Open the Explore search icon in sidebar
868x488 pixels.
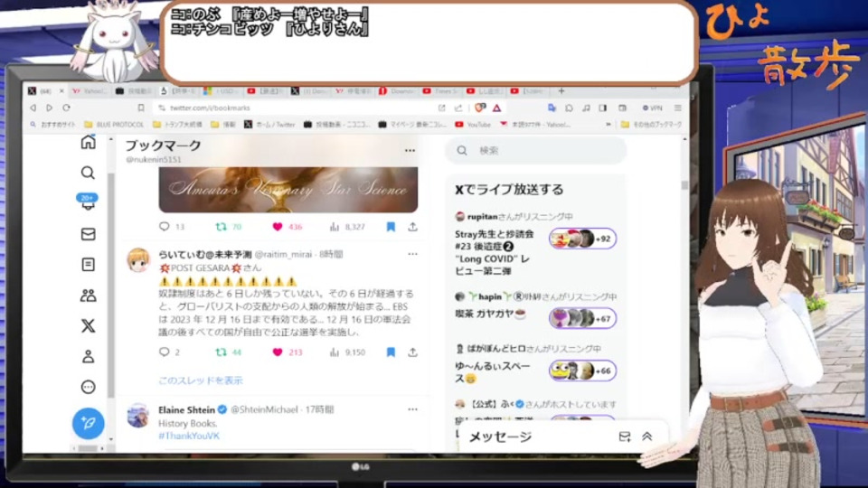point(88,174)
